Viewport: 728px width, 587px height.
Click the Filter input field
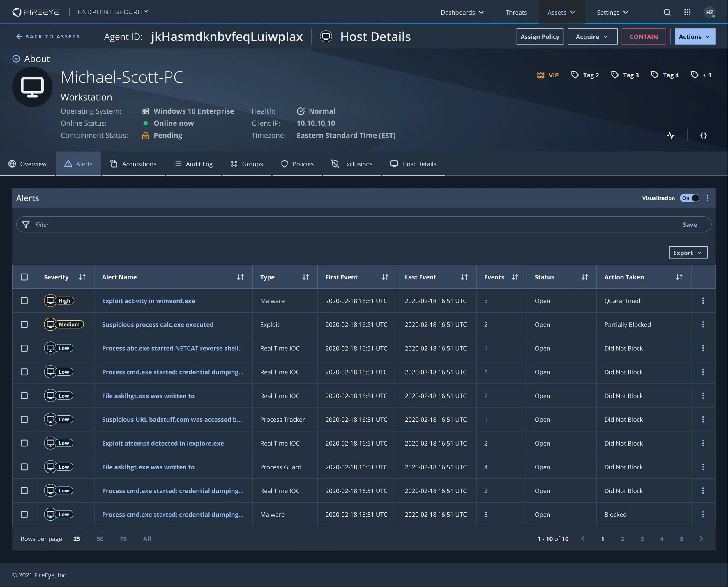(338, 224)
